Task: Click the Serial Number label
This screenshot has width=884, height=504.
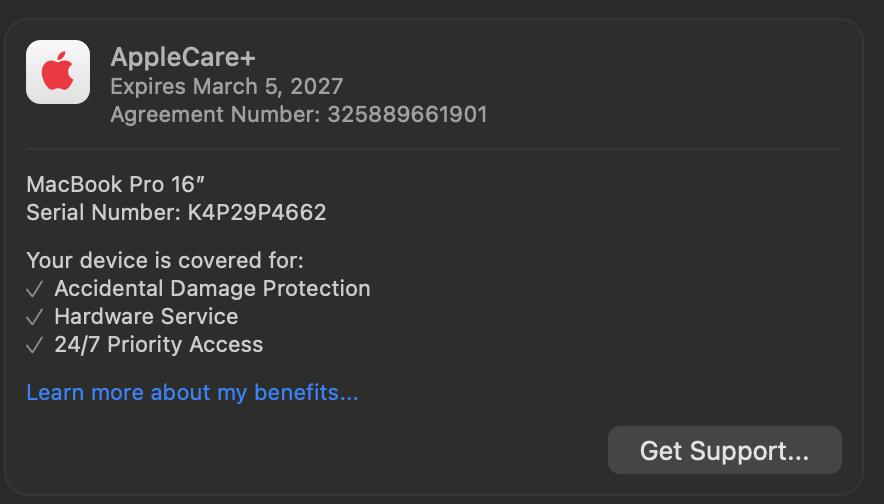Action: (103, 212)
